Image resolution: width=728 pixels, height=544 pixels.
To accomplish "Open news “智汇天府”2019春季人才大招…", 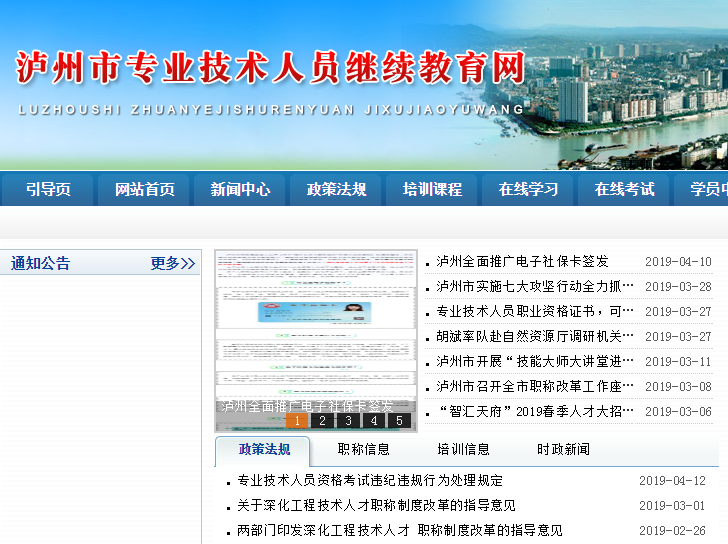I will tap(534, 412).
